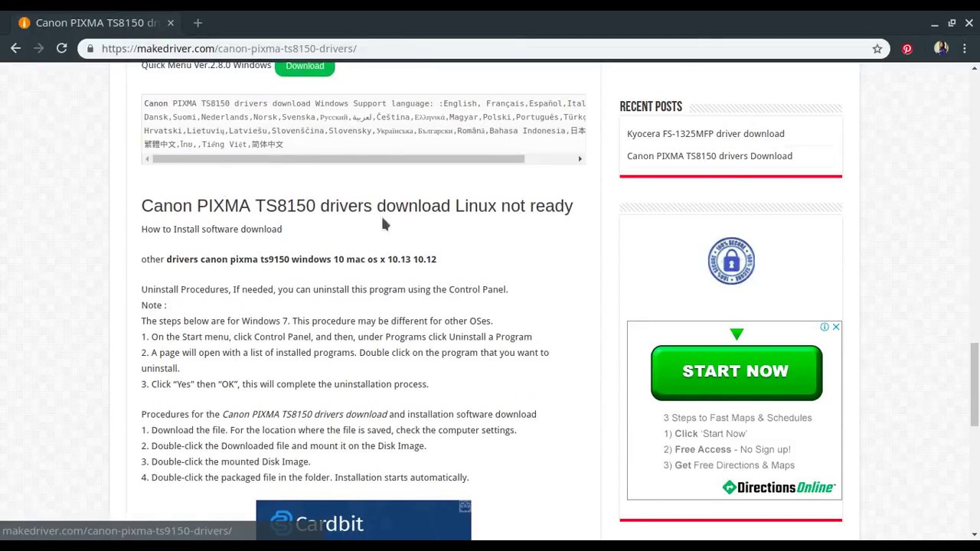Click the address bar URL field
The image size is (980, 551).
point(482,48)
